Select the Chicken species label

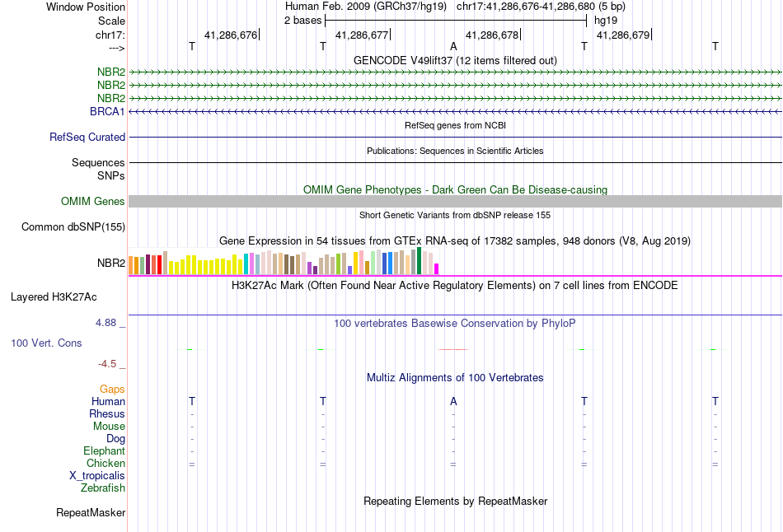[105, 463]
